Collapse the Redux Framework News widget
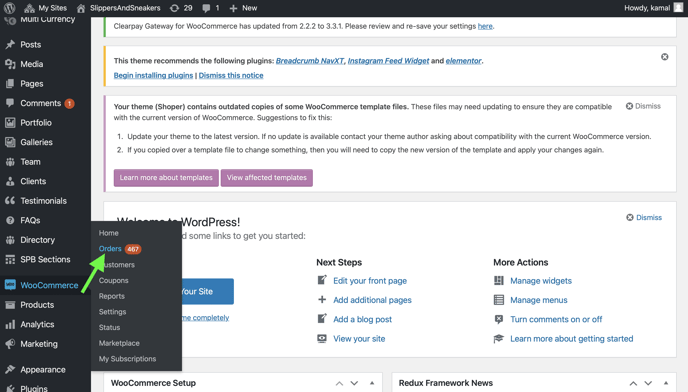 click(x=666, y=383)
